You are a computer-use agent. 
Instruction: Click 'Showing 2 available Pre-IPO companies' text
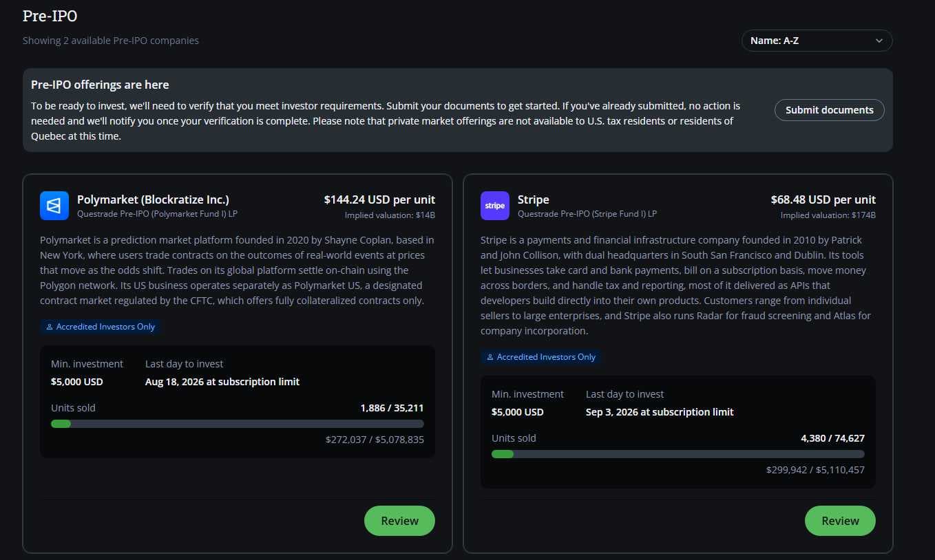pyautogui.click(x=111, y=41)
